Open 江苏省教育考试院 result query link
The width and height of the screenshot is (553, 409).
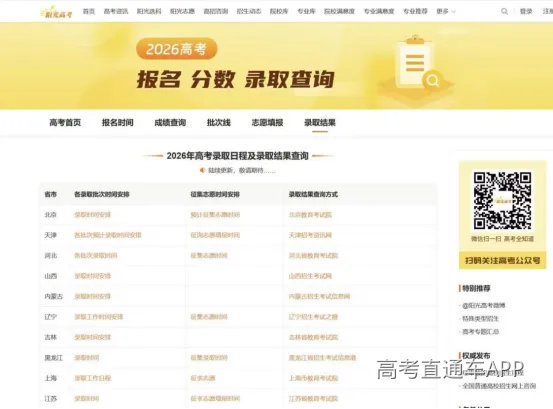pos(313,399)
